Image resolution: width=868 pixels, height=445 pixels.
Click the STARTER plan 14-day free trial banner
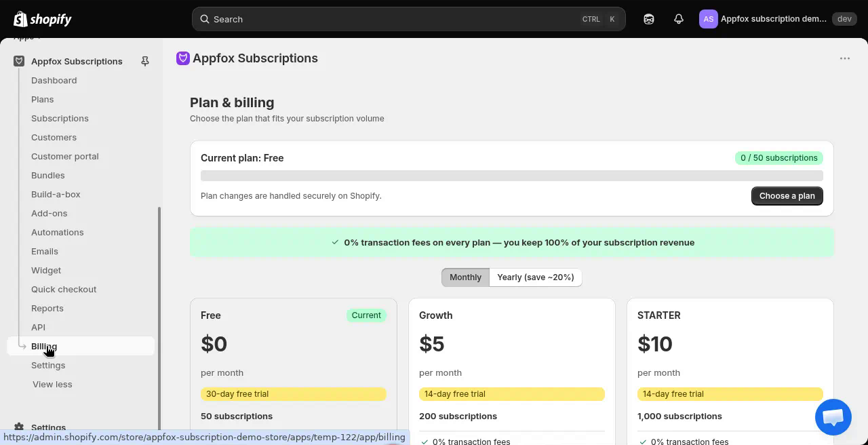(730, 394)
